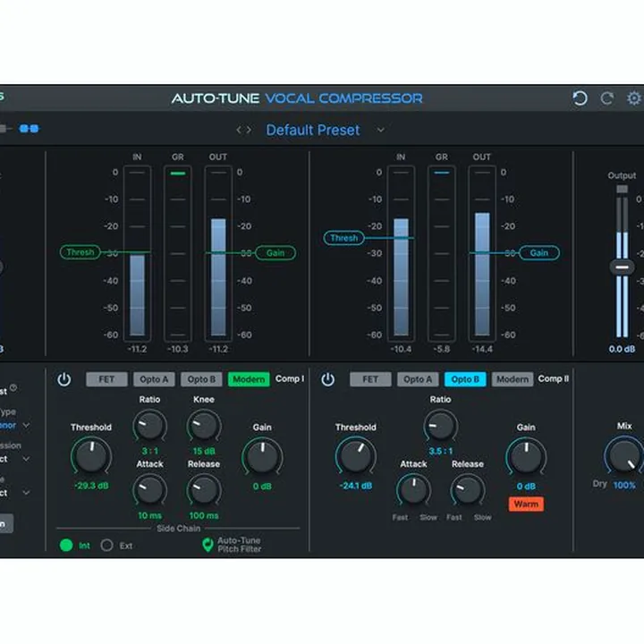This screenshot has width=644, height=644.
Task: Click the blue link chain icon
Action: (x=30, y=129)
